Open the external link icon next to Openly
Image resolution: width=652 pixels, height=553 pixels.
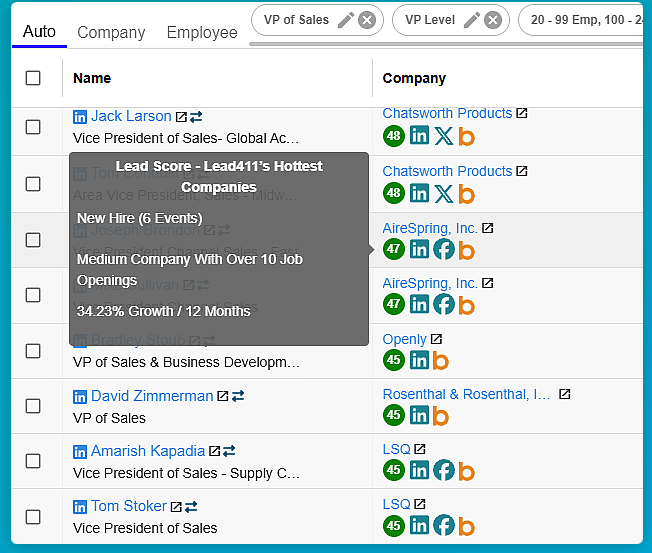(436, 339)
